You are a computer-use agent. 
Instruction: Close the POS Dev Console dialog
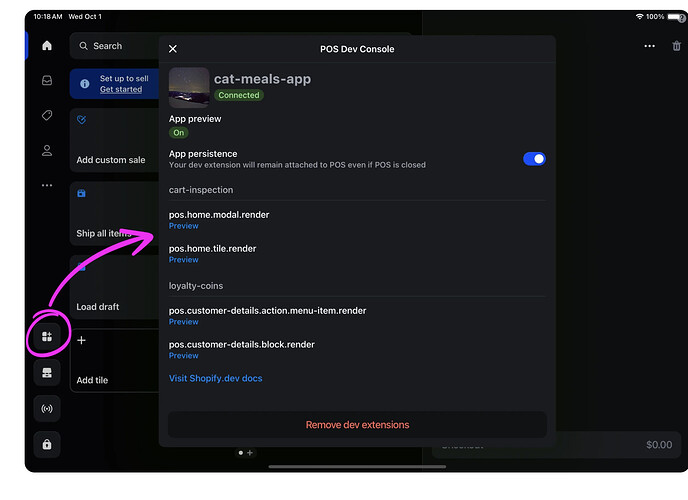pyautogui.click(x=173, y=49)
